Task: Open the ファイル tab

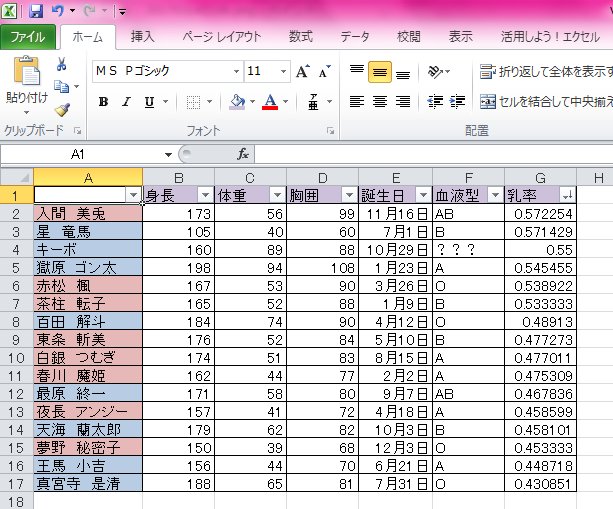Action: click(x=28, y=37)
